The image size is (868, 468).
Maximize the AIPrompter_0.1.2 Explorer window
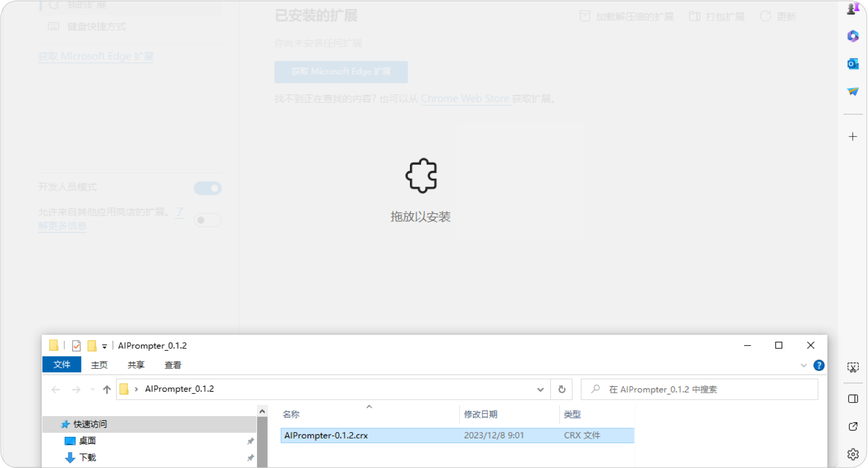click(x=779, y=346)
